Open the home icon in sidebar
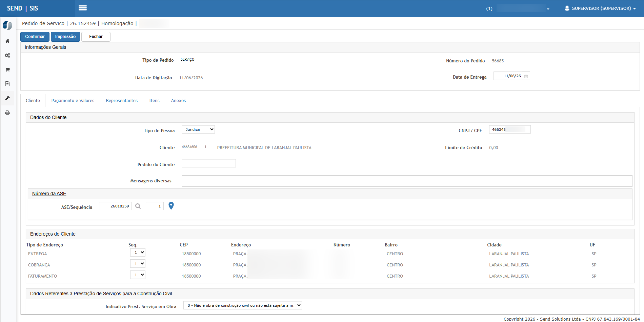Screen dimensions: 644x322 pos(7,41)
